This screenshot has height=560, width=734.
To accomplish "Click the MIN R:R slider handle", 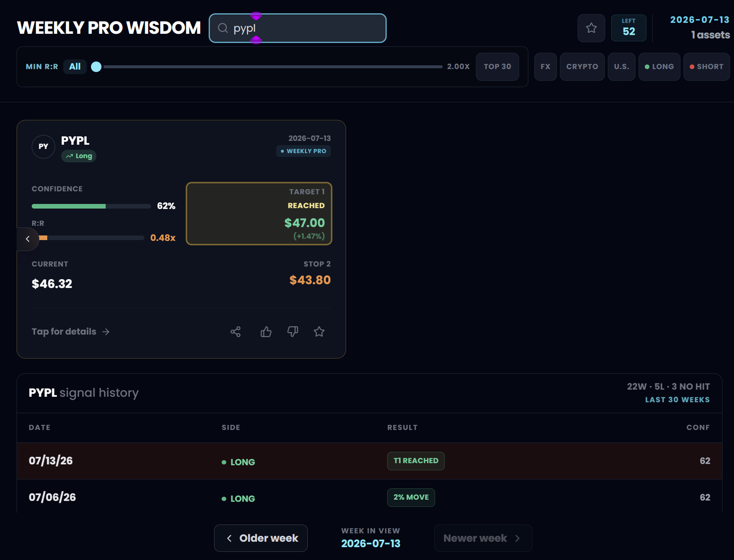I will coord(96,67).
